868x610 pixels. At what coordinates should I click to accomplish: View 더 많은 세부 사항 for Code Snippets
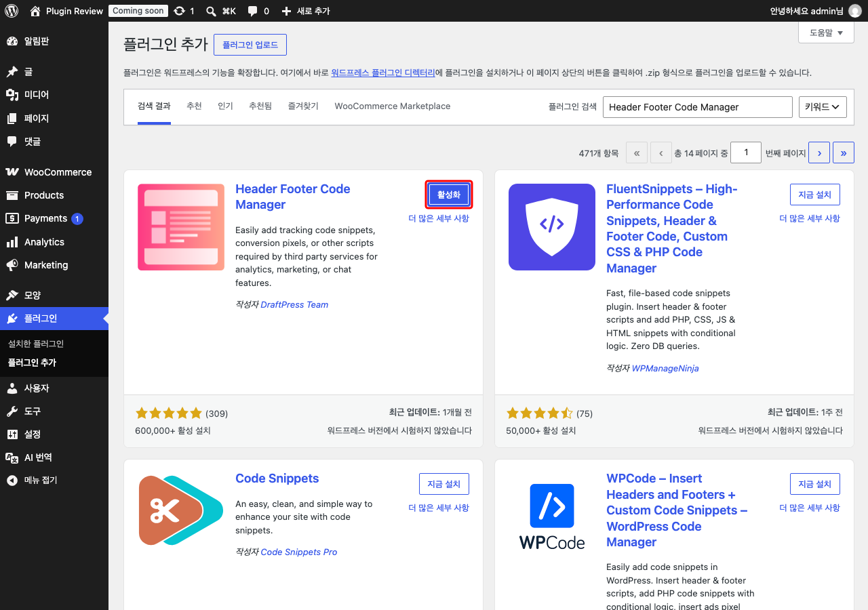tap(439, 508)
